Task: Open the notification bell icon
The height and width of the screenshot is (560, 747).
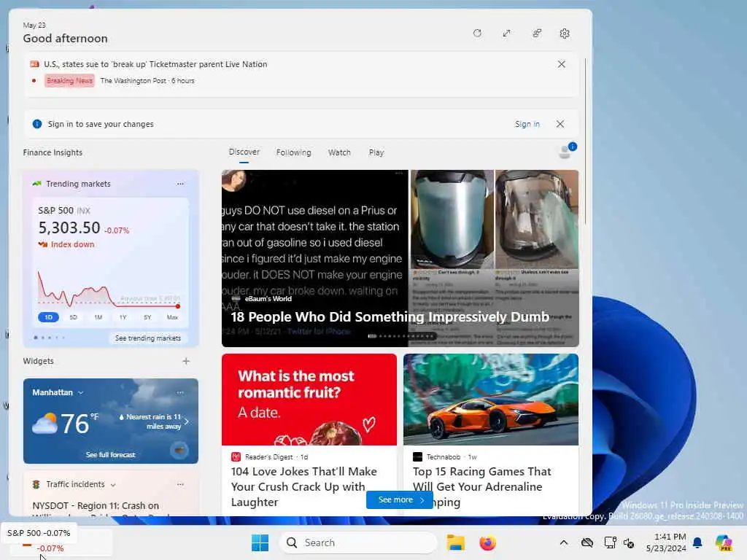Action: point(697,542)
